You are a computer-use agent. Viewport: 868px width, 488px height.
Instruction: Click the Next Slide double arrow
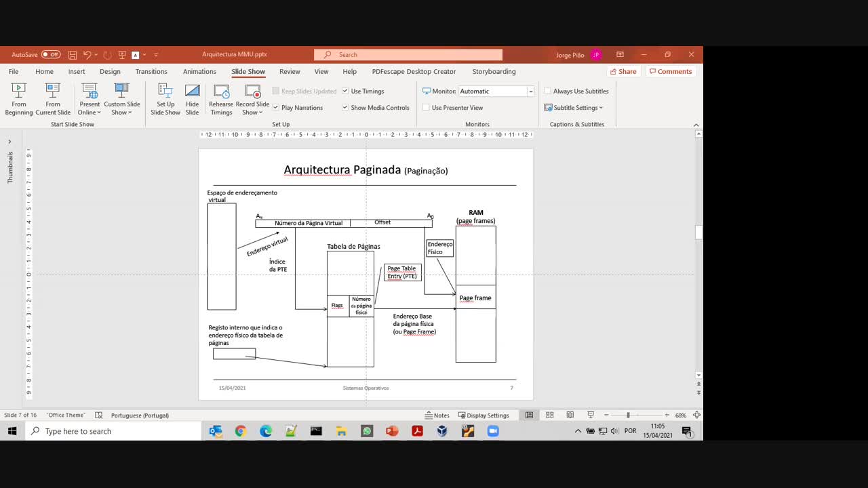tap(698, 392)
